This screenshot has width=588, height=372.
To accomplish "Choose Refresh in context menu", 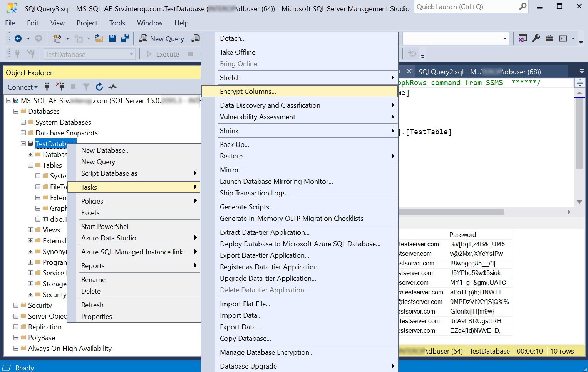I will tap(134, 305).
